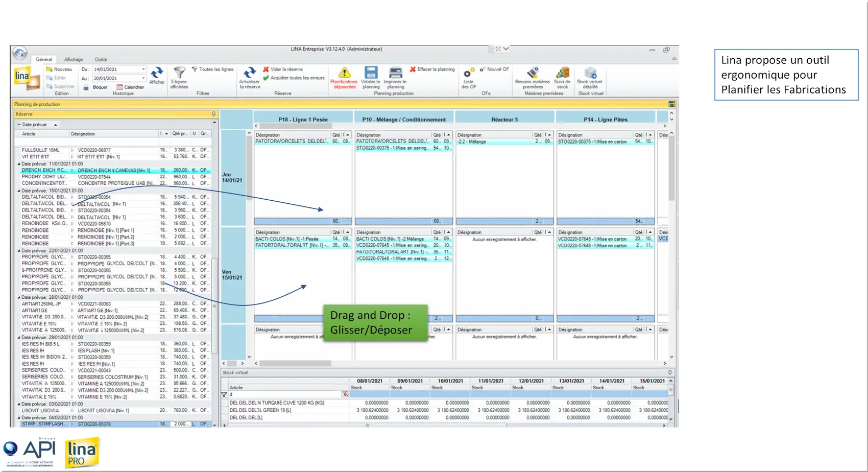Collapse Date prévue 28/01/2021 group
This screenshot has height=472, width=868.
19,297
